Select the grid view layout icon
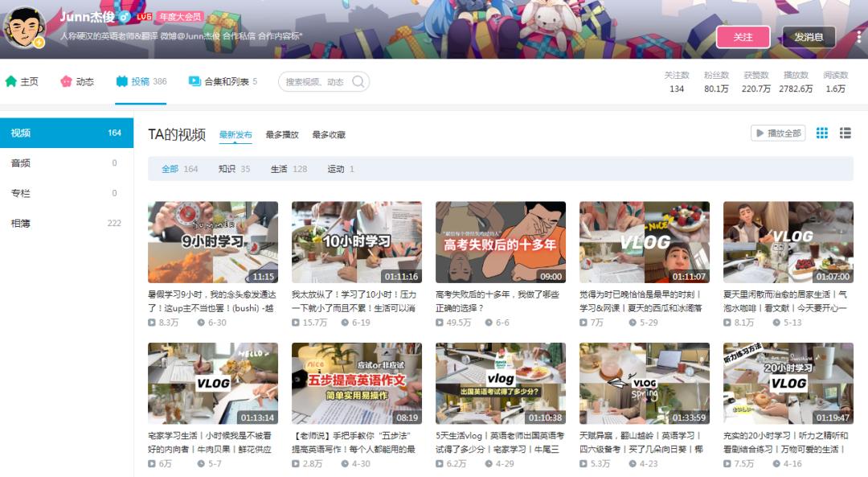Screen dimensions: 868x477 pos(821,133)
